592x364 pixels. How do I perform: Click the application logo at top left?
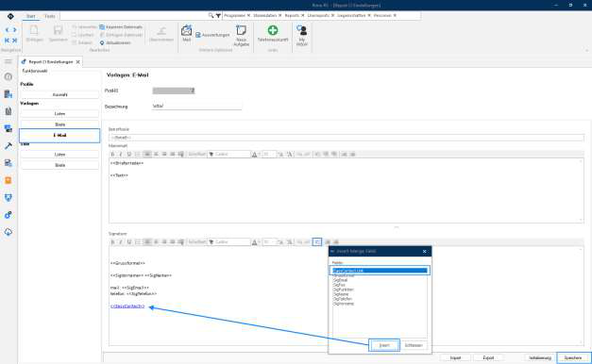point(10,16)
